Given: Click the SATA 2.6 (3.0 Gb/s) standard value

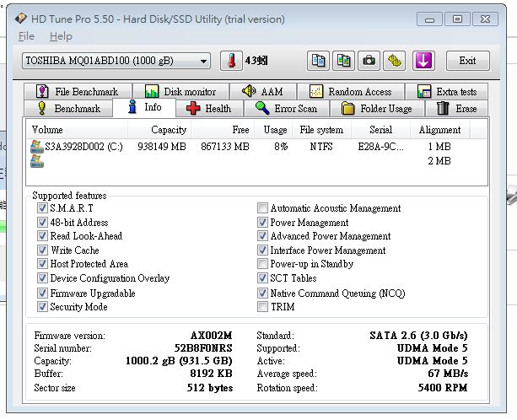Looking at the screenshot, I should pos(418,336).
